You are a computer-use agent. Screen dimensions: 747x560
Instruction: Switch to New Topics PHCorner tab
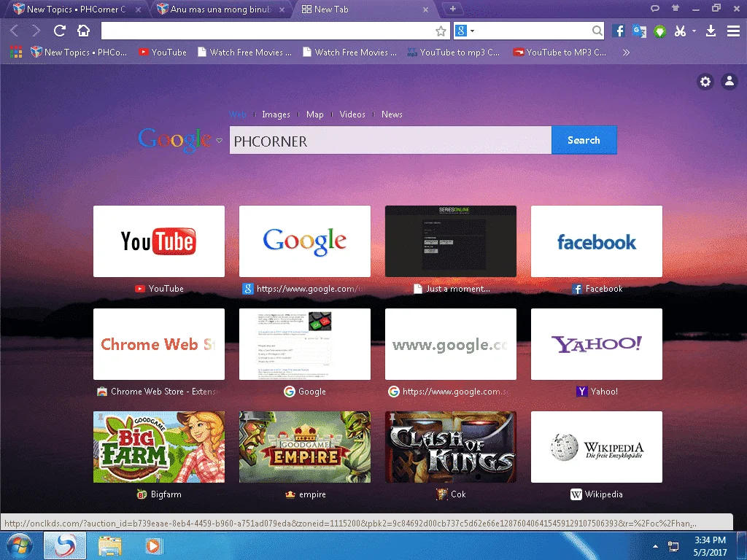coord(76,9)
